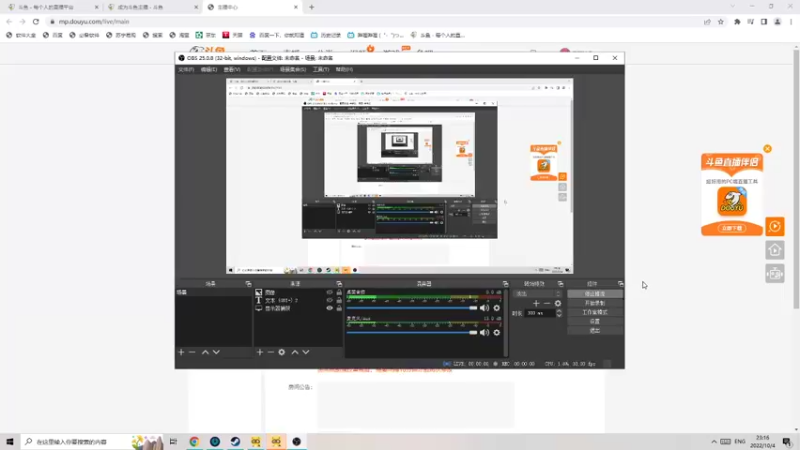
Task: Open the OBS 编辑(E) menu
Action: [x=209, y=69]
